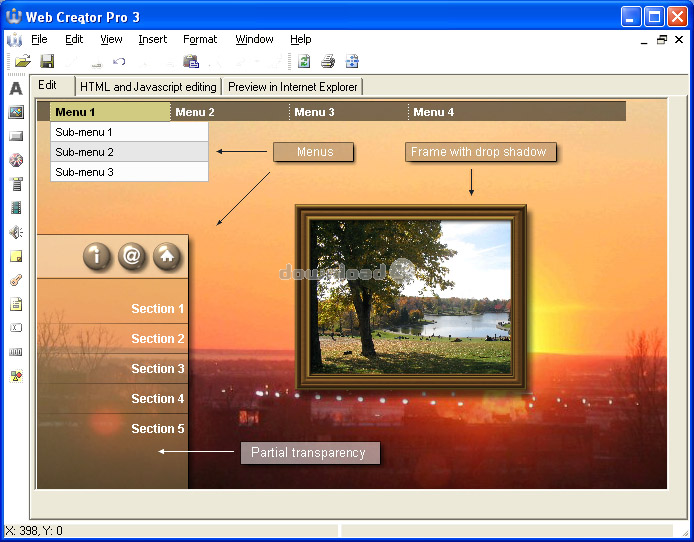694x542 pixels.
Task: Click the Section 1 link
Action: coord(158,308)
